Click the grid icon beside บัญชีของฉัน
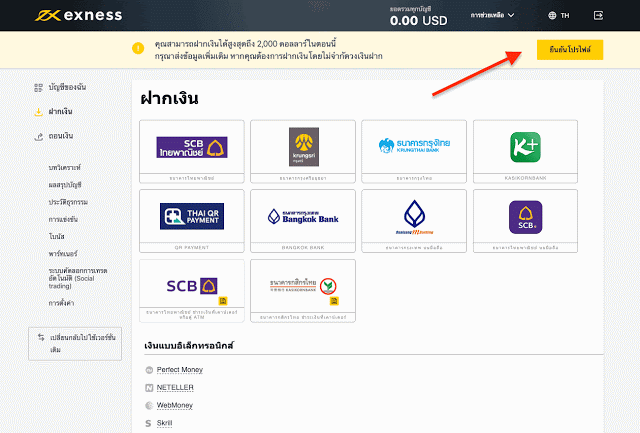 click(x=38, y=87)
